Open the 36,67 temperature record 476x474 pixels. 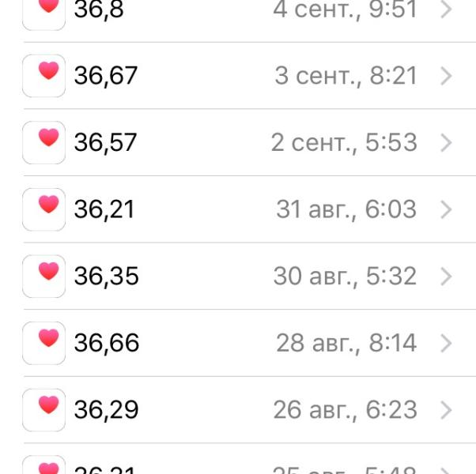tap(250, 76)
